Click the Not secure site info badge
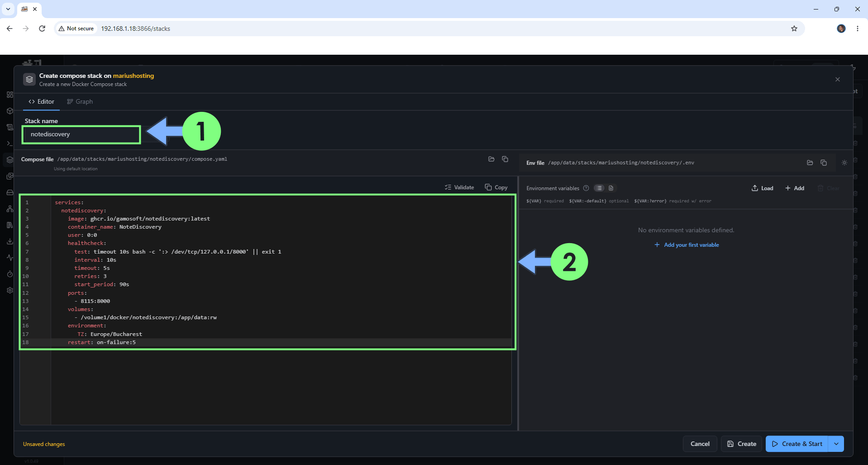This screenshot has width=868, height=465. [x=76, y=29]
